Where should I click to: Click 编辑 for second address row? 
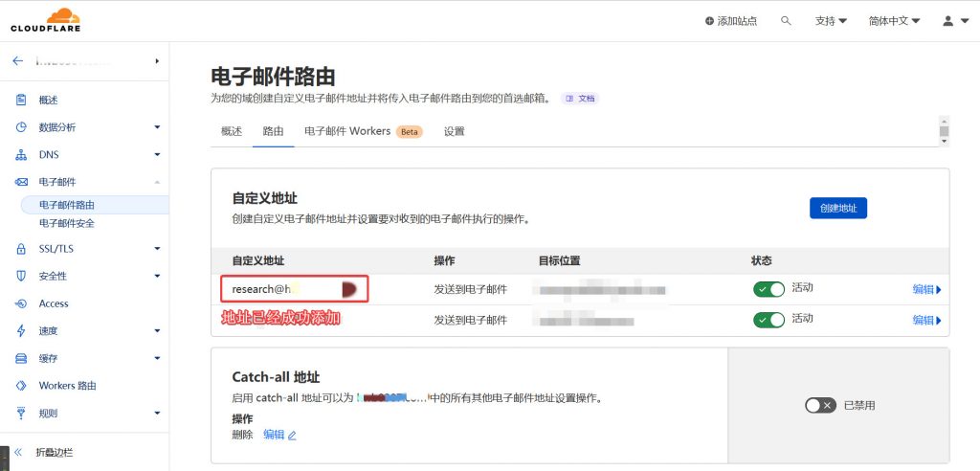pyautogui.click(x=926, y=321)
